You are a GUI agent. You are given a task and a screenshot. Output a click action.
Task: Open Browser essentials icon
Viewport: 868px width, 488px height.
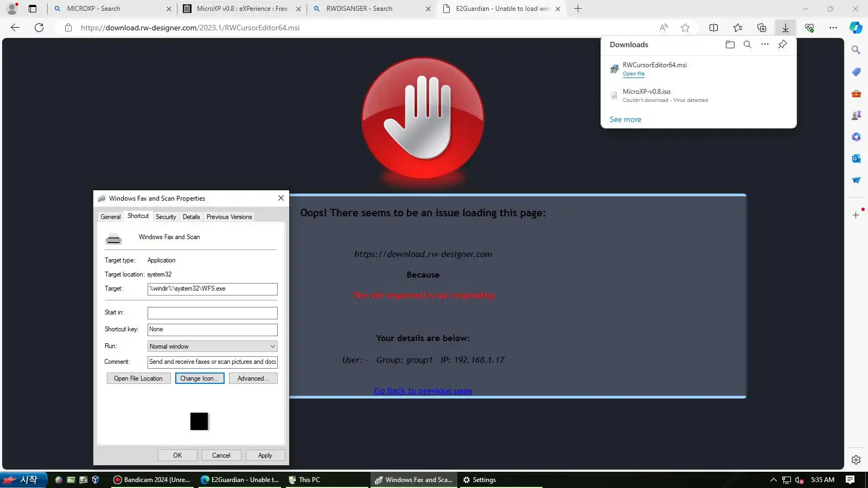(809, 28)
